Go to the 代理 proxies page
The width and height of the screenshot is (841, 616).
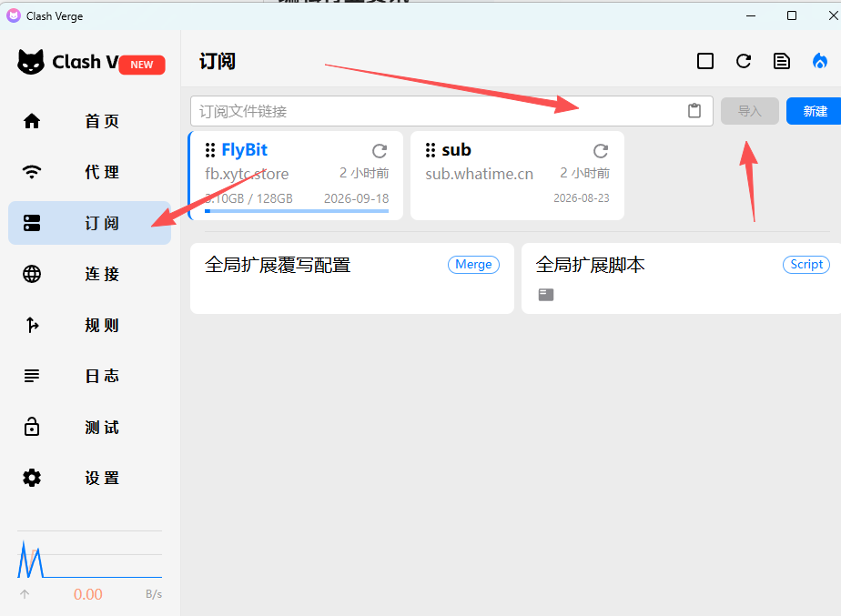tap(89, 172)
